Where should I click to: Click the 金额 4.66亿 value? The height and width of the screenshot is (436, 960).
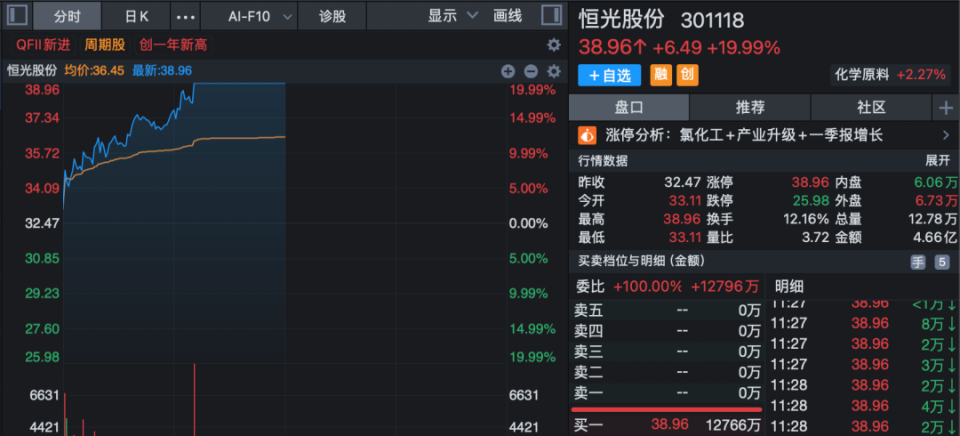click(936, 238)
